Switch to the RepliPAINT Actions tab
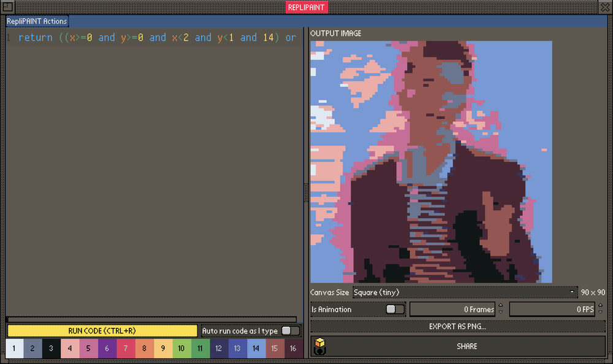613x364 pixels. coord(37,20)
